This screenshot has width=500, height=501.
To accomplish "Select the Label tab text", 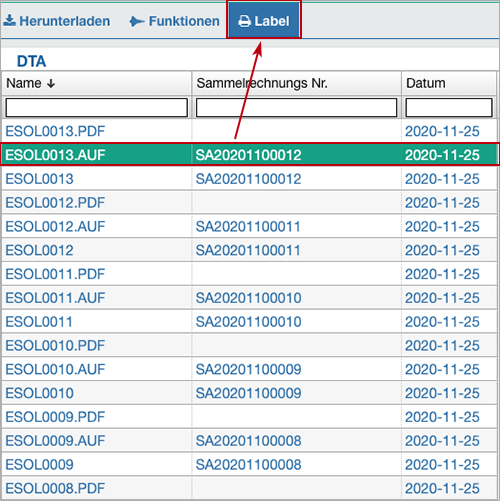I will click(x=272, y=21).
